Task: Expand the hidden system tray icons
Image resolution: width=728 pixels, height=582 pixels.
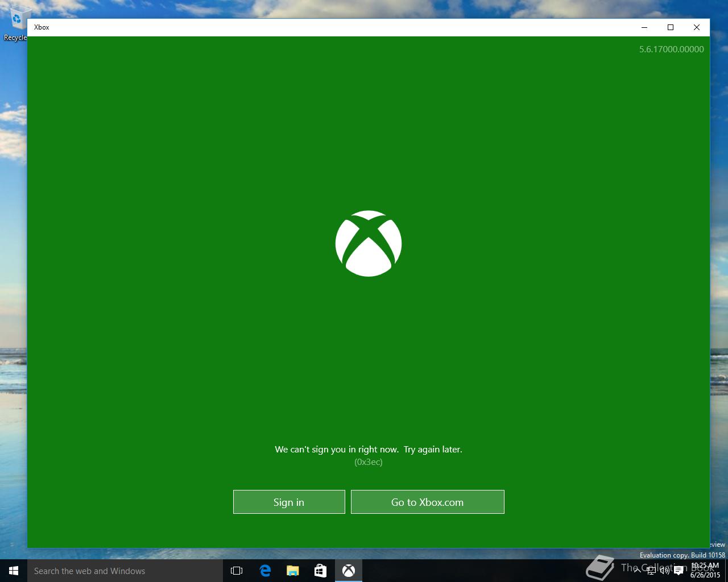Action: 638,571
